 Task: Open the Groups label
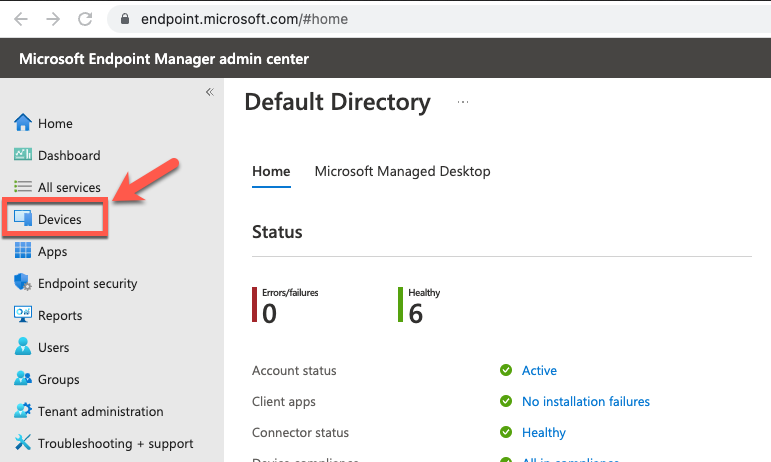59,379
